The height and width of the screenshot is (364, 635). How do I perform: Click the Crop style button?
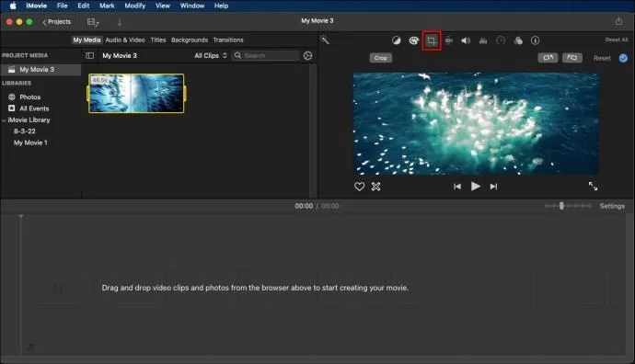point(381,58)
